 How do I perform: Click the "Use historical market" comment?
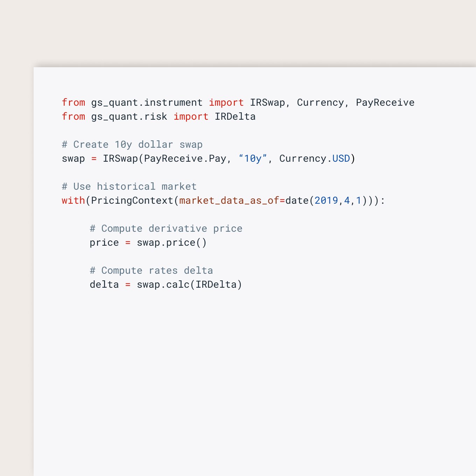click(x=129, y=187)
